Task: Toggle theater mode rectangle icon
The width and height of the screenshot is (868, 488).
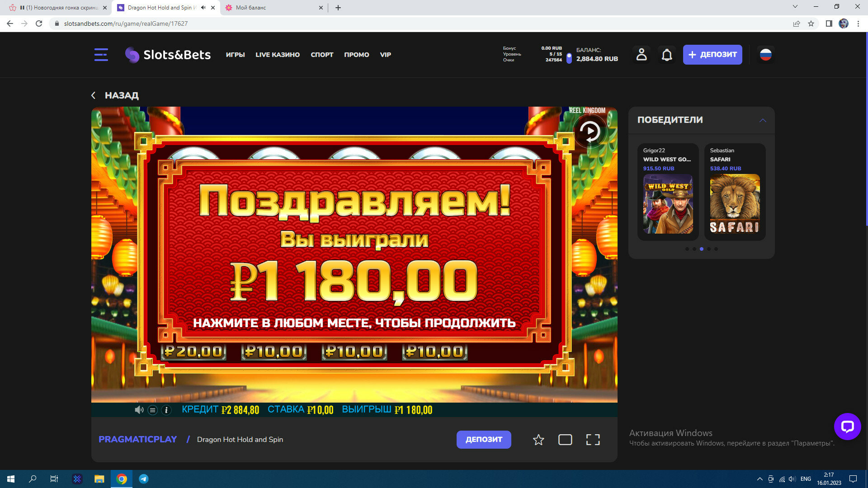Action: coord(565,440)
